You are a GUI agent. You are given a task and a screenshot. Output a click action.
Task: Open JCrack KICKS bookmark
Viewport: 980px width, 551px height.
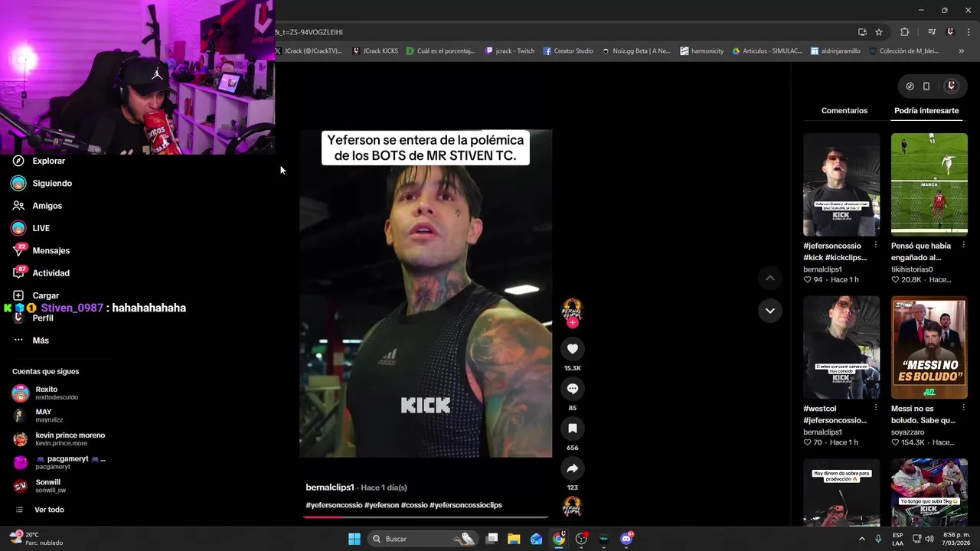tap(375, 51)
